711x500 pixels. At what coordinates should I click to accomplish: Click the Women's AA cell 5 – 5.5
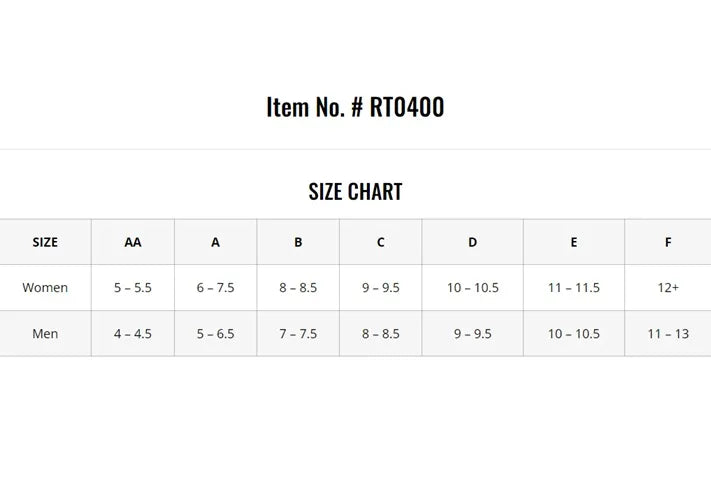(133, 288)
